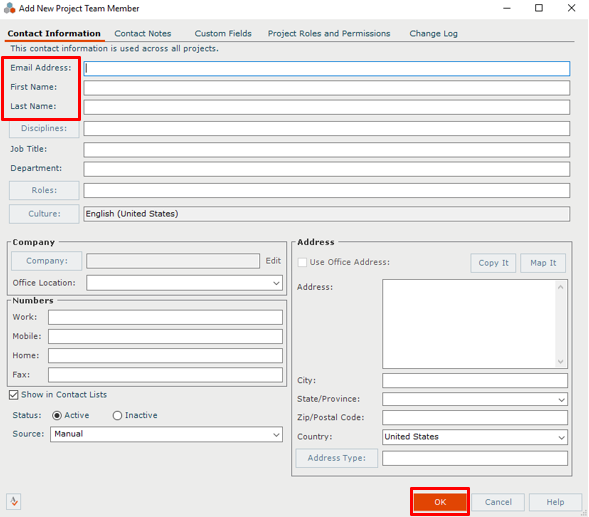Screen dimensions: 589x517
Task: Click the spell check icon at bottom left
Action: point(14,502)
